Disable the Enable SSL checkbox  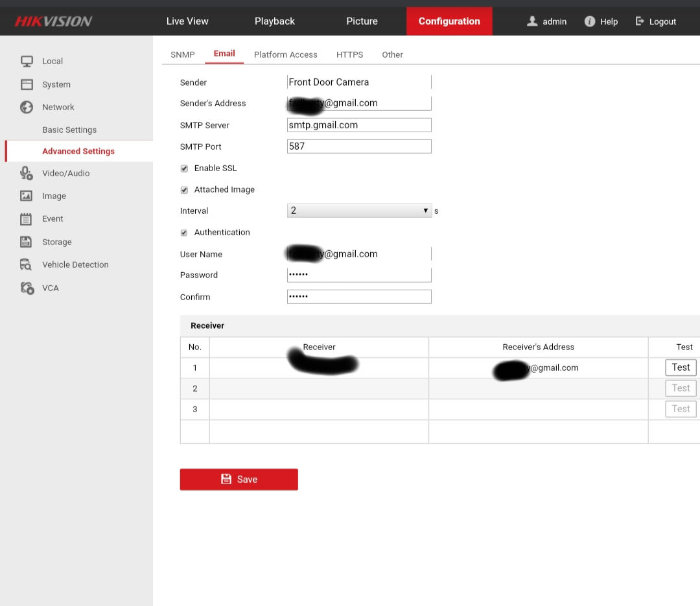pos(184,169)
